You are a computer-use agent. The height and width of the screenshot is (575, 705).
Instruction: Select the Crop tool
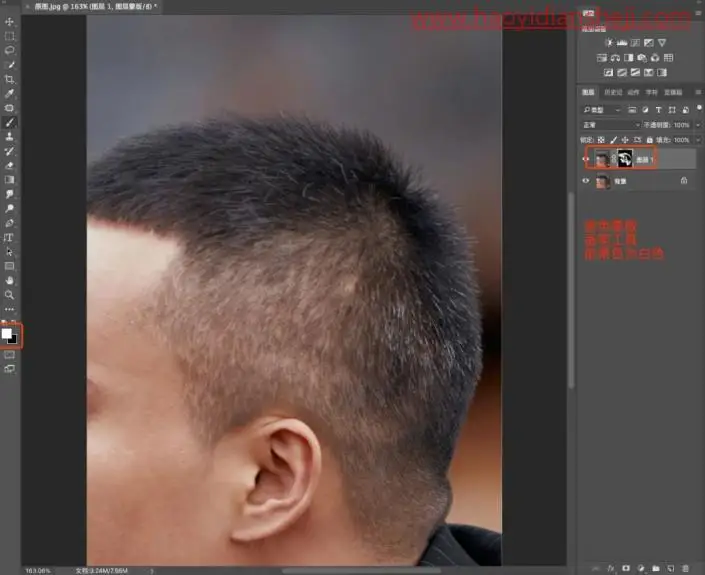pos(9,79)
